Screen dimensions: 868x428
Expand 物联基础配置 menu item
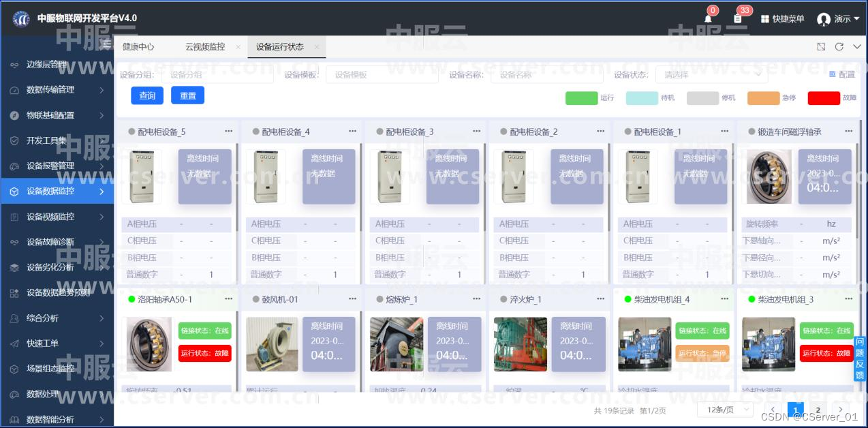[57, 115]
